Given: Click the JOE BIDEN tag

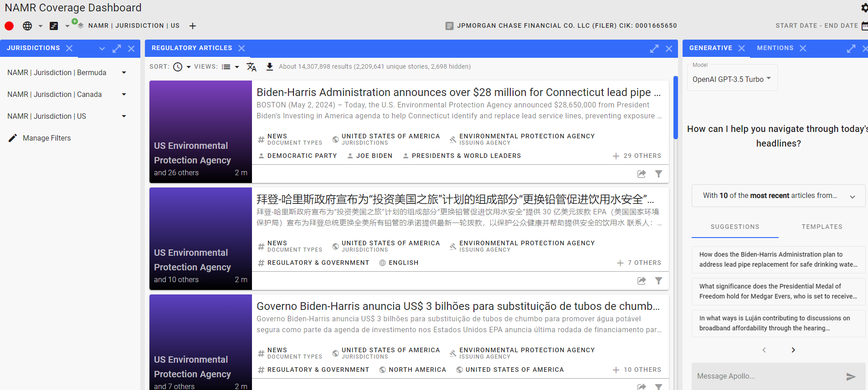Looking at the screenshot, I should click(369, 156).
